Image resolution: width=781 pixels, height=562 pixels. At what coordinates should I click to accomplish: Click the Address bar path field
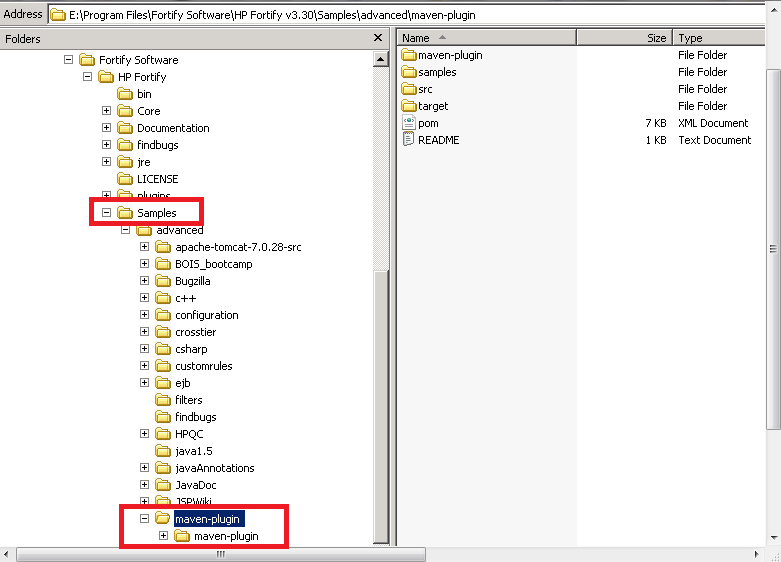tap(406, 15)
